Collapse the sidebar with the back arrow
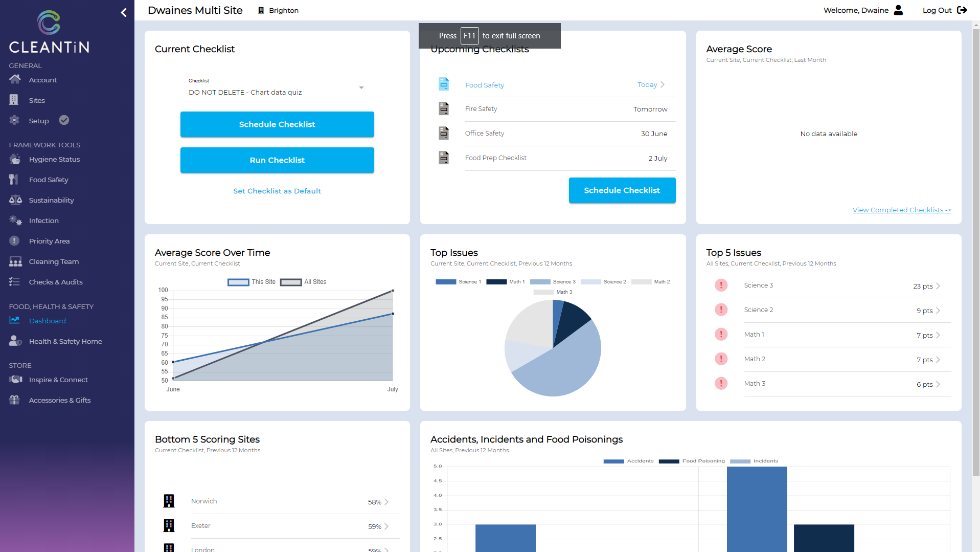 [124, 12]
